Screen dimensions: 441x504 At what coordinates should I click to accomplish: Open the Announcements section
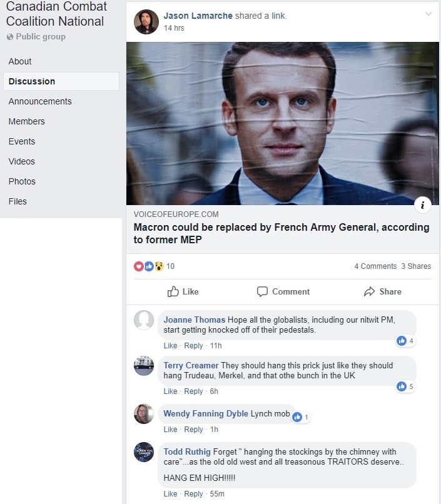(x=40, y=101)
